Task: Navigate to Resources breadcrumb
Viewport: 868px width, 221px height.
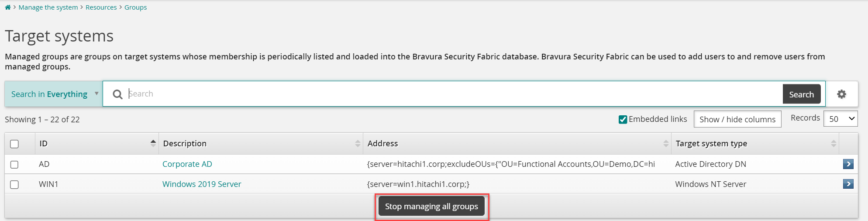Action: pos(101,7)
